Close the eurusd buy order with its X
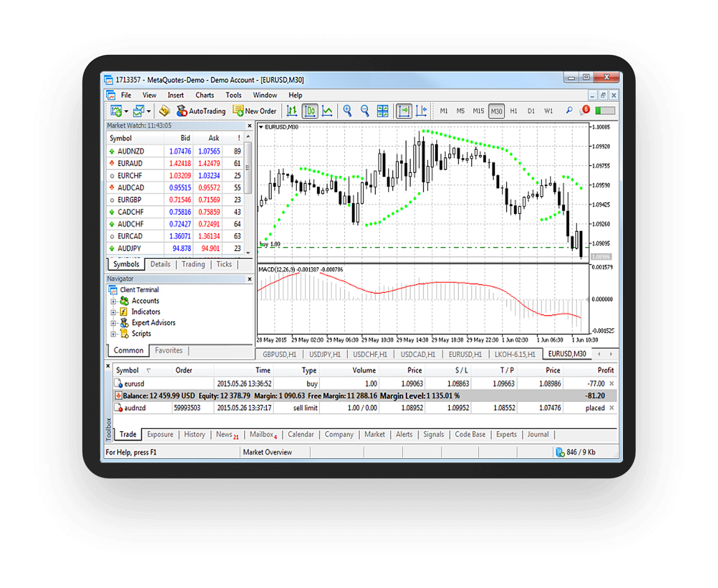The image size is (718, 588). click(x=612, y=383)
